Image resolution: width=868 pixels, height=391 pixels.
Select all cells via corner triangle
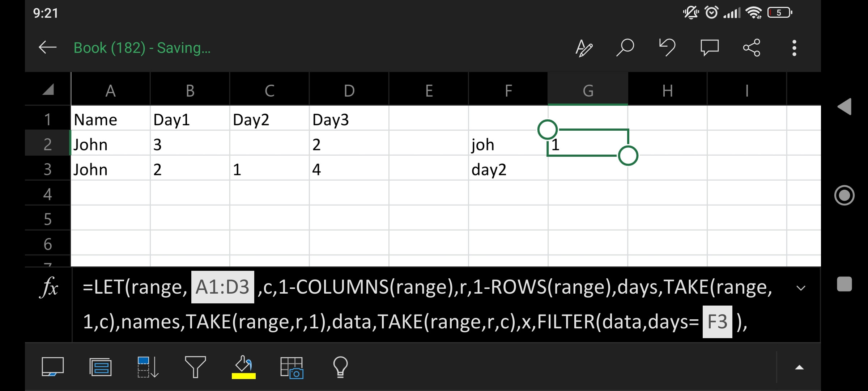[48, 89]
